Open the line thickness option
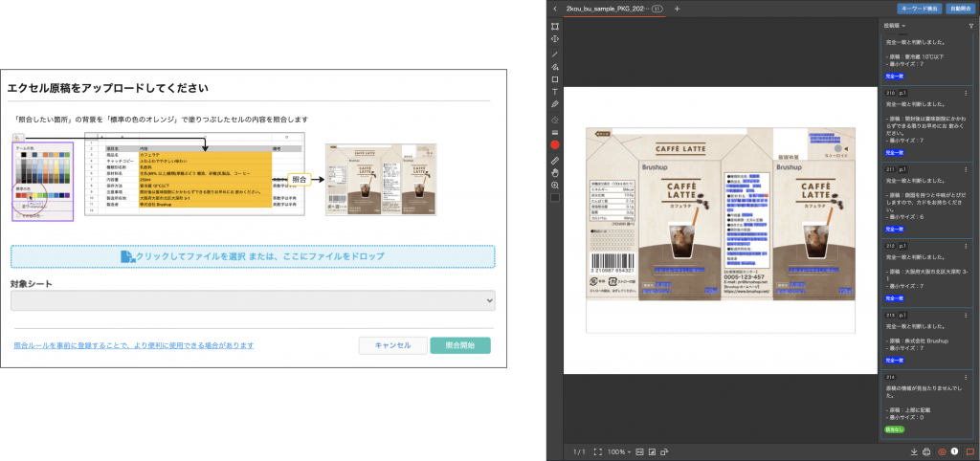 555,132
